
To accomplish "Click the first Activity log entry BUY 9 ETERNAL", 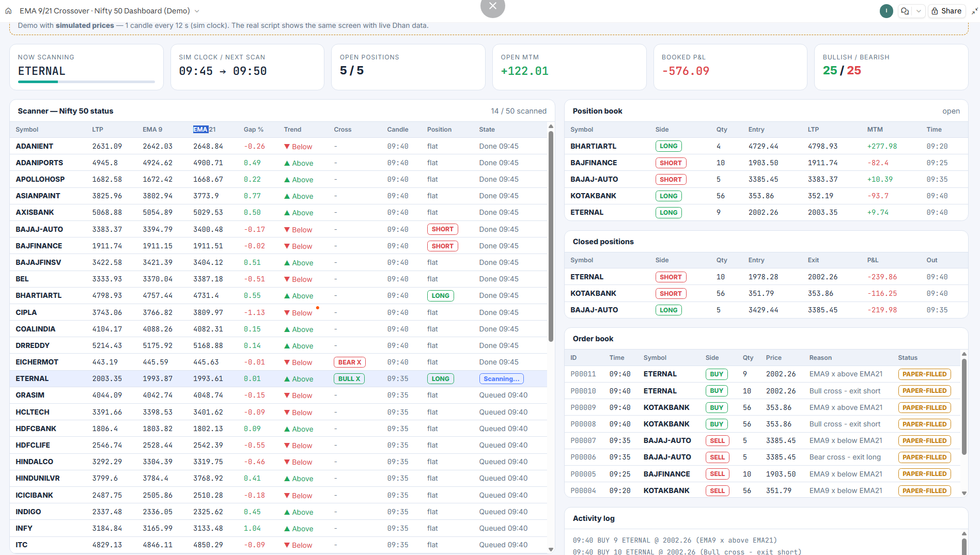I will [675, 541].
